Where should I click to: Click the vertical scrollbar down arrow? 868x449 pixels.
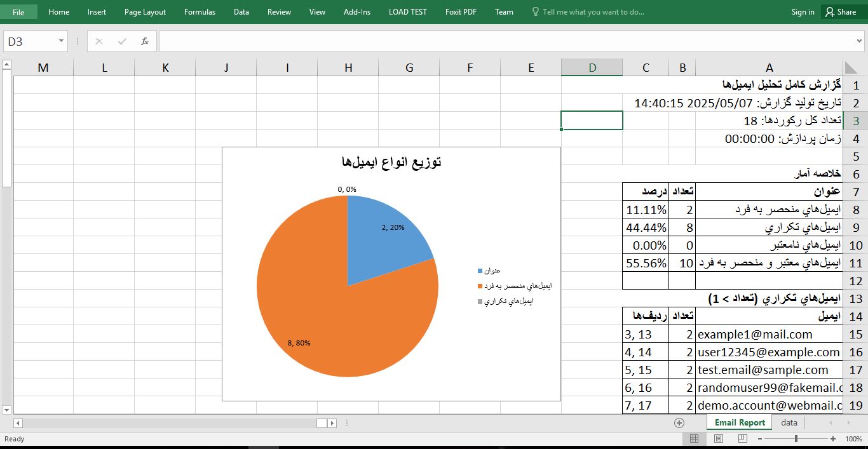6,410
